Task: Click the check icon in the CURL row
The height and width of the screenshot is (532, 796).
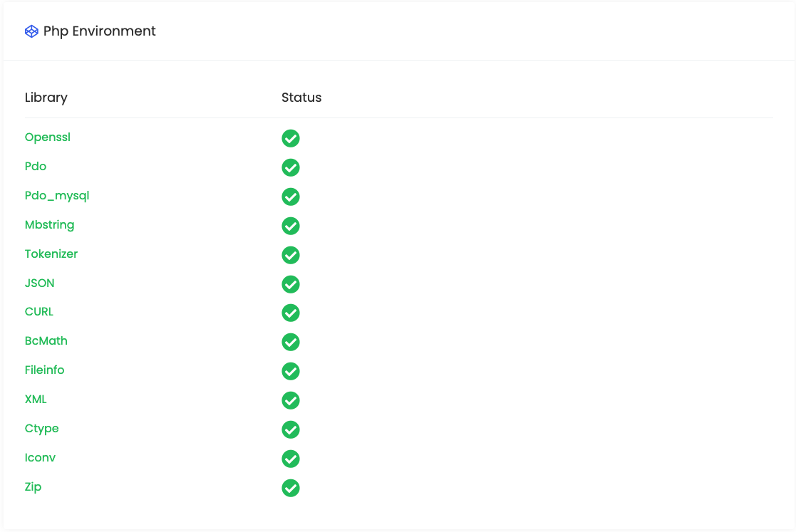Action: 290,313
